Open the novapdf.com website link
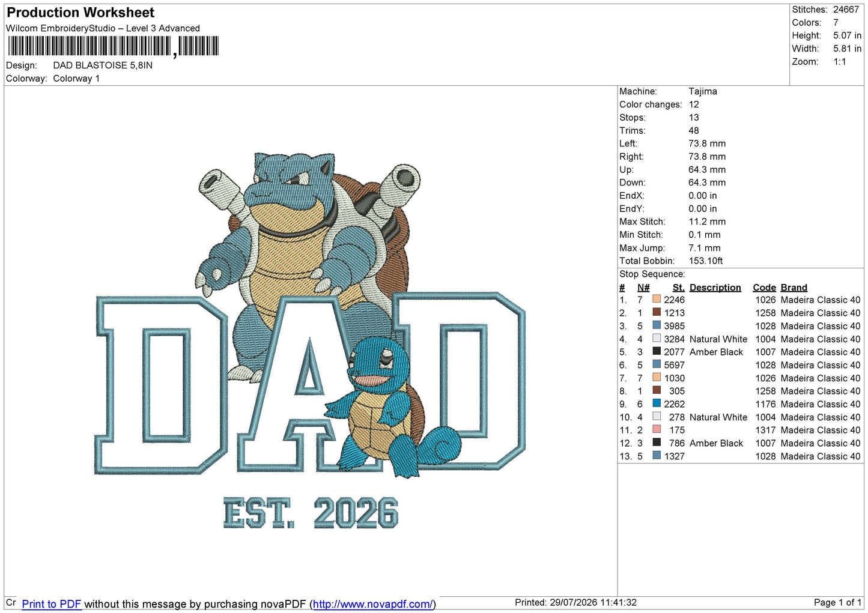Screen dimensions: 868x613 point(372,604)
